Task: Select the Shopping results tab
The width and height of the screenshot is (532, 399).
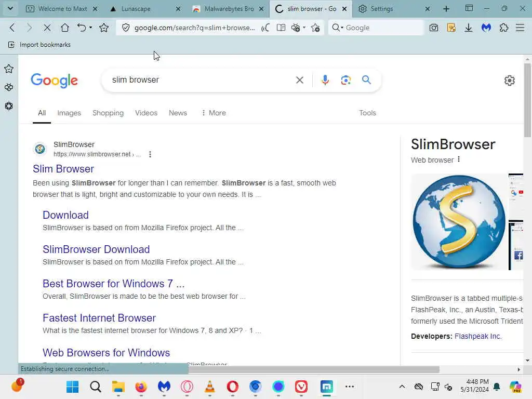Action: (x=108, y=113)
